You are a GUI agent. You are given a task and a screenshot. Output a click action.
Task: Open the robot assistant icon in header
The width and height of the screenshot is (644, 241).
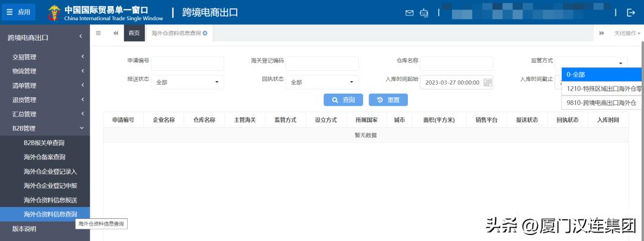pos(424,13)
